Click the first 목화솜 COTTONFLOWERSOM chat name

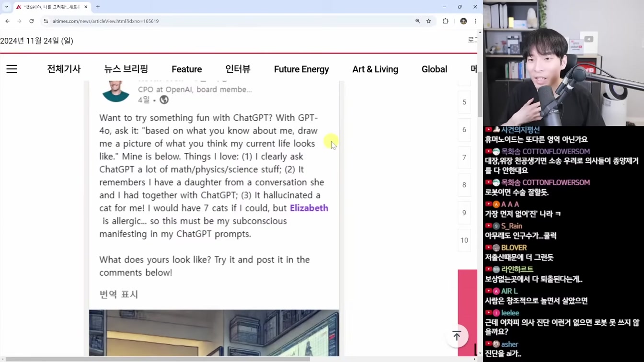point(546,151)
